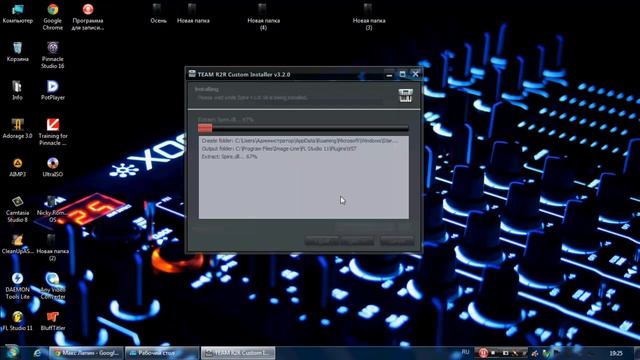Select the CleanUpAS desktop icon

click(x=18, y=244)
